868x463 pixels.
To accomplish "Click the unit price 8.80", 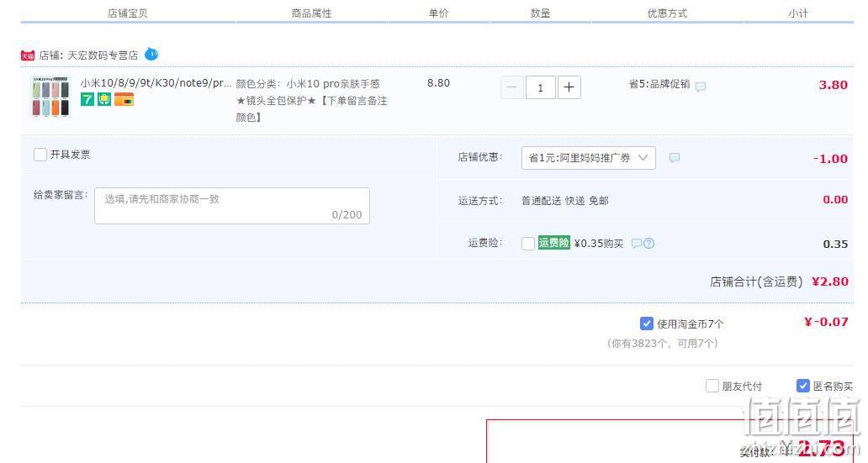I will [x=438, y=83].
